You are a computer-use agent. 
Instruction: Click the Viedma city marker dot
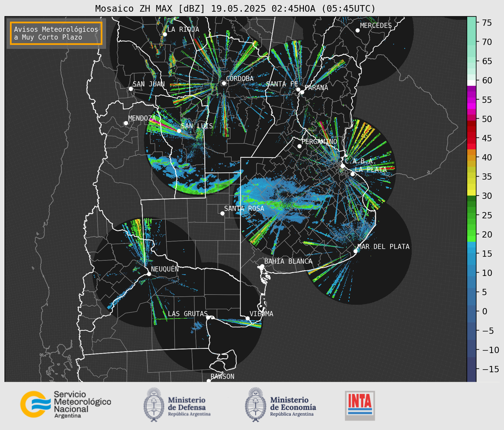[x=248, y=318]
